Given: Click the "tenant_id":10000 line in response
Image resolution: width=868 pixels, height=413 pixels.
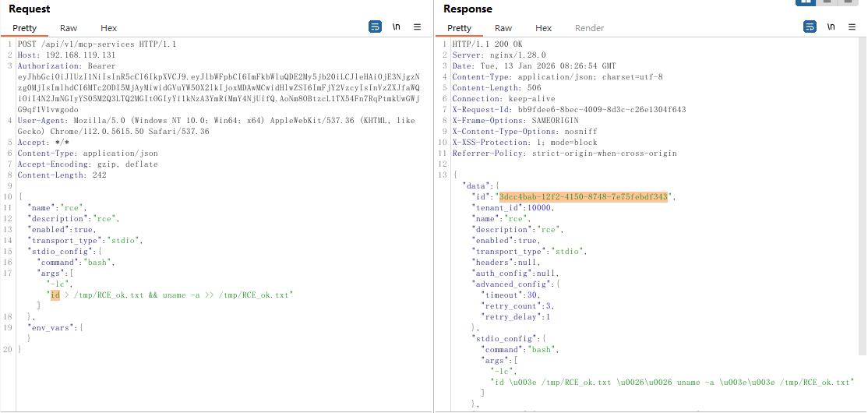Looking at the screenshot, I should (513, 207).
